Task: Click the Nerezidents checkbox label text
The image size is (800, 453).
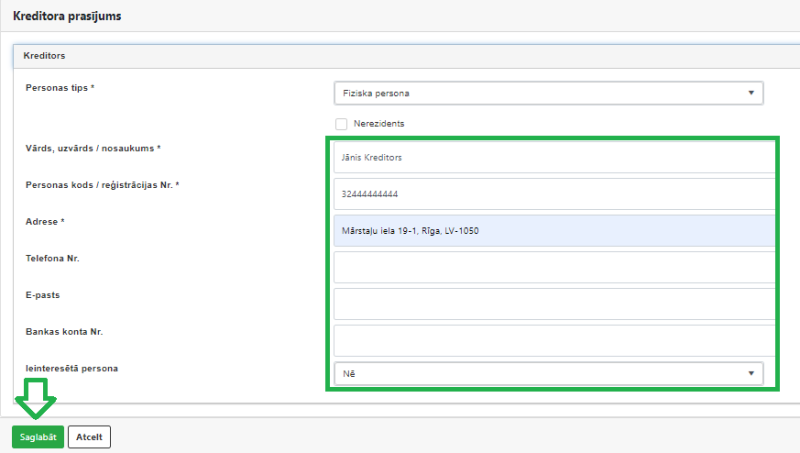Action: coord(379,123)
